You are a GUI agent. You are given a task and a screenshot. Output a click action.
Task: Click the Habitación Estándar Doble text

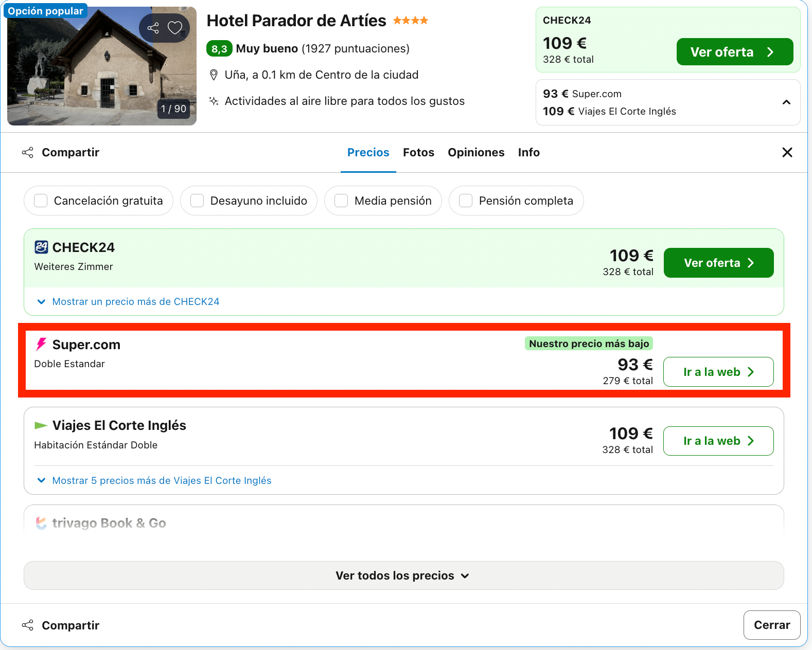tap(96, 445)
